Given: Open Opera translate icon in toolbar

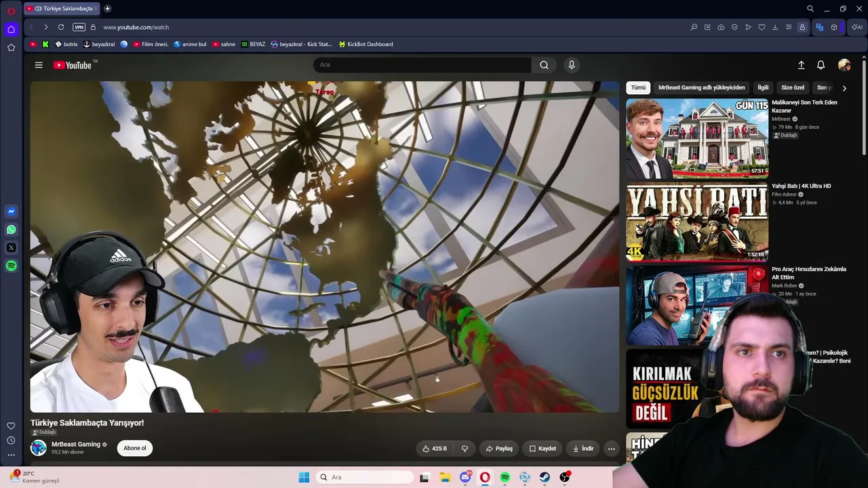Looking at the screenshot, I should coord(820,27).
